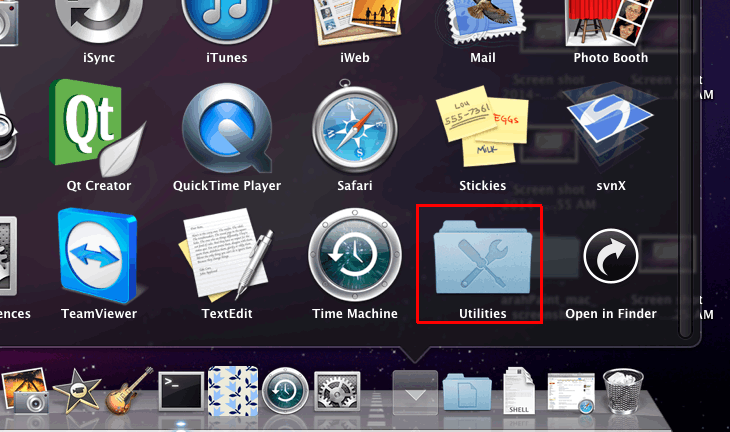
Task: Click the stack grid's vertical scrollbar
Action: pyautogui.click(x=685, y=169)
